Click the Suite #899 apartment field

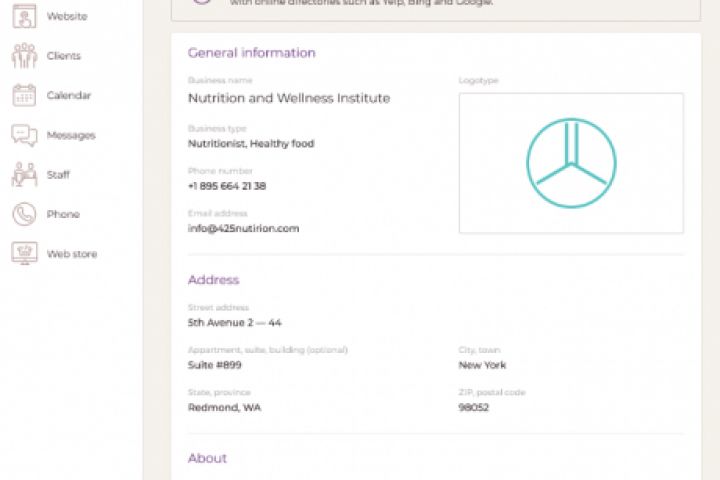pyautogui.click(x=215, y=365)
